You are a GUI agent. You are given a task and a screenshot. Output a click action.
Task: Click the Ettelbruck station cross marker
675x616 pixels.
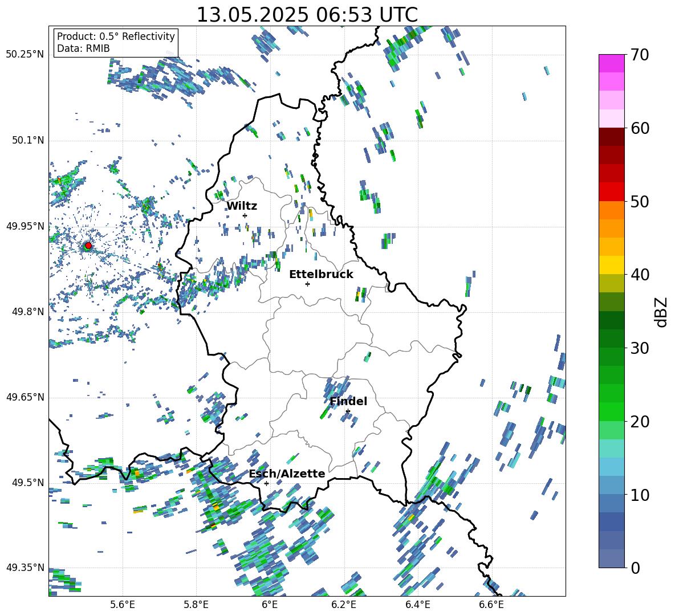click(307, 284)
